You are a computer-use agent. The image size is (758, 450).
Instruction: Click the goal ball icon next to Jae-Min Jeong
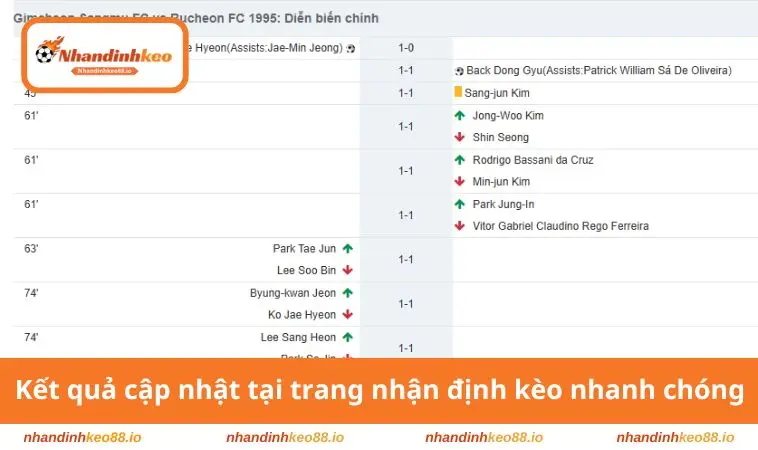coord(351,48)
